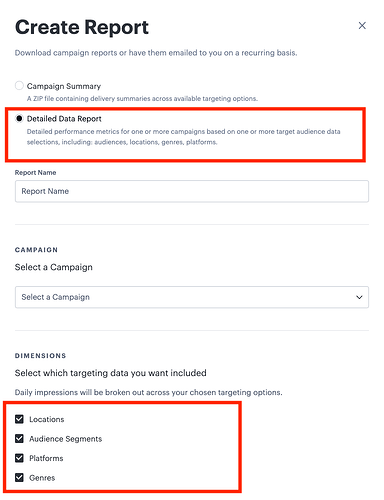
Task: Click the Audience Segments label text
Action: [x=66, y=439]
